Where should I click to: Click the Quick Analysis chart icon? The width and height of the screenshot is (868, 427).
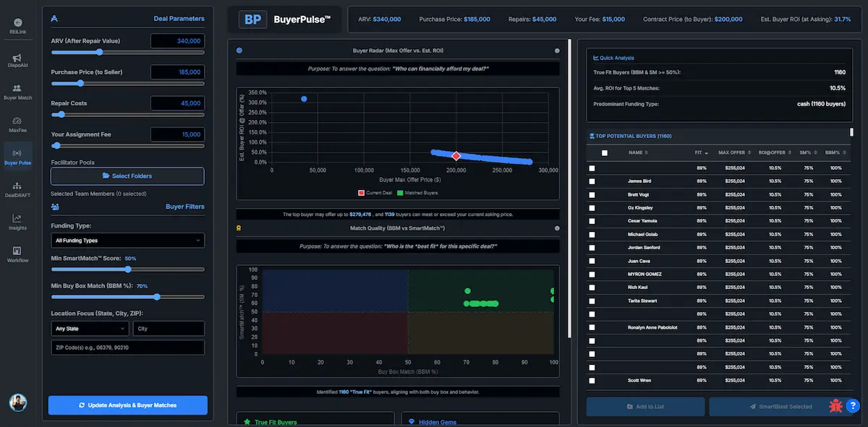pyautogui.click(x=595, y=58)
